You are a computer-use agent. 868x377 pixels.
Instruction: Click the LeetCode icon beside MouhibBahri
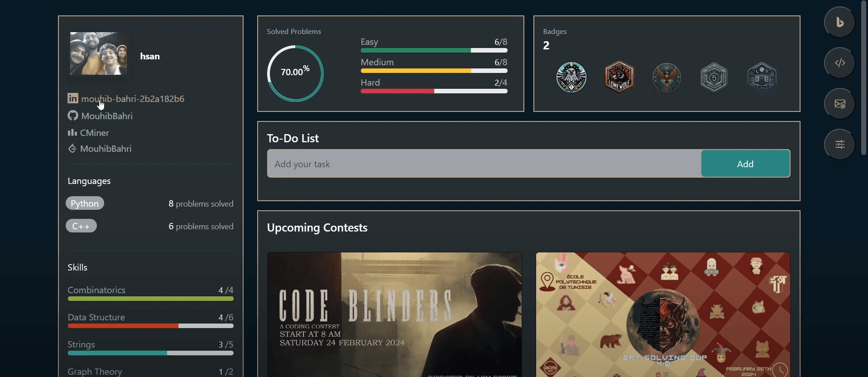tap(72, 149)
